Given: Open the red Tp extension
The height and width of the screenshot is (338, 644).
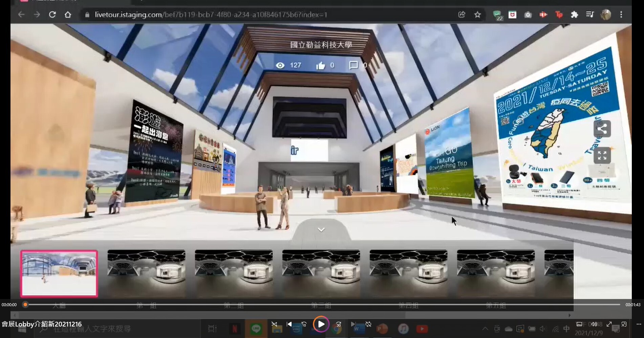Looking at the screenshot, I should pyautogui.click(x=559, y=15).
